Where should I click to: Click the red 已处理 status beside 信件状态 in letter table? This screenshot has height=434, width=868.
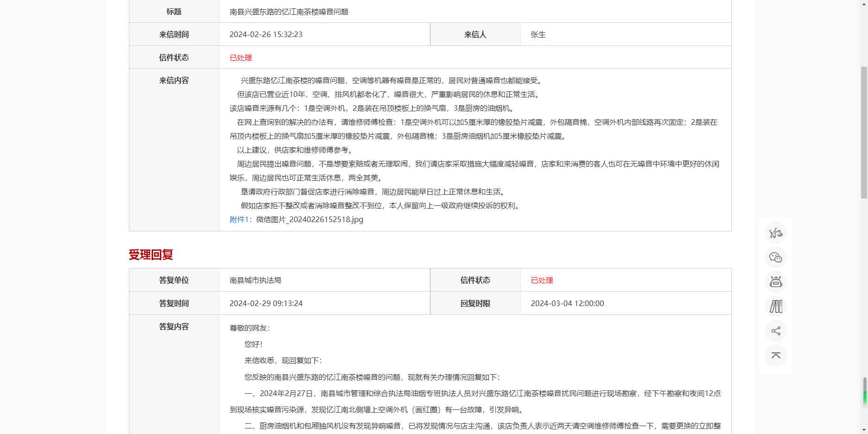pos(241,58)
